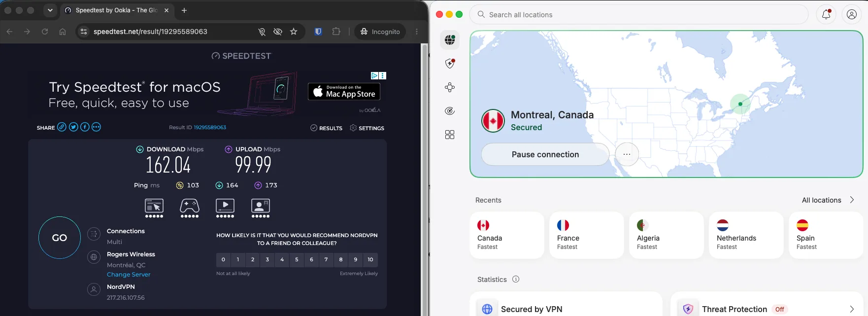Select Speedtest by Ookla browser tab
Viewport: 868px width, 316px height.
(x=117, y=10)
